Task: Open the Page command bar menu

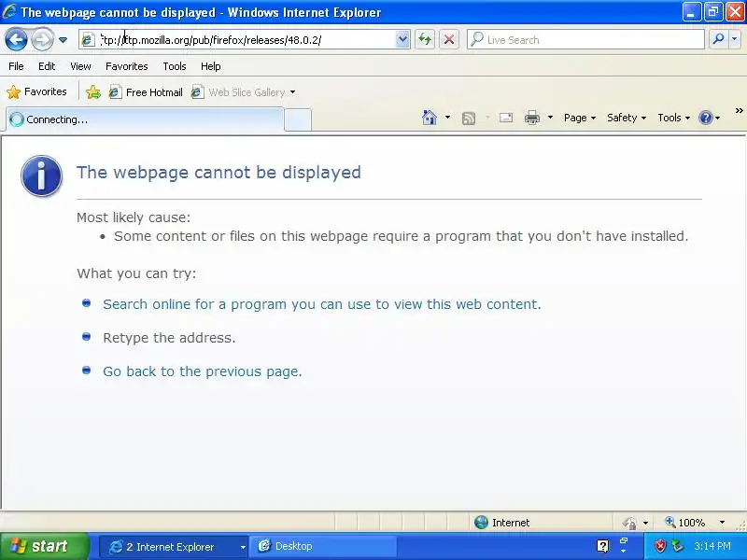Action: click(579, 118)
